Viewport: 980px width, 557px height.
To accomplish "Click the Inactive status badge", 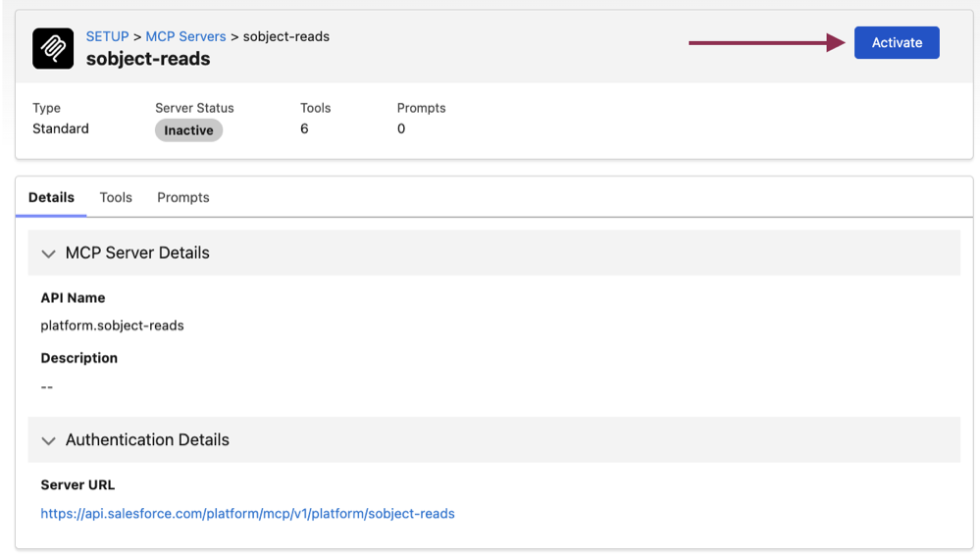I will click(x=188, y=130).
